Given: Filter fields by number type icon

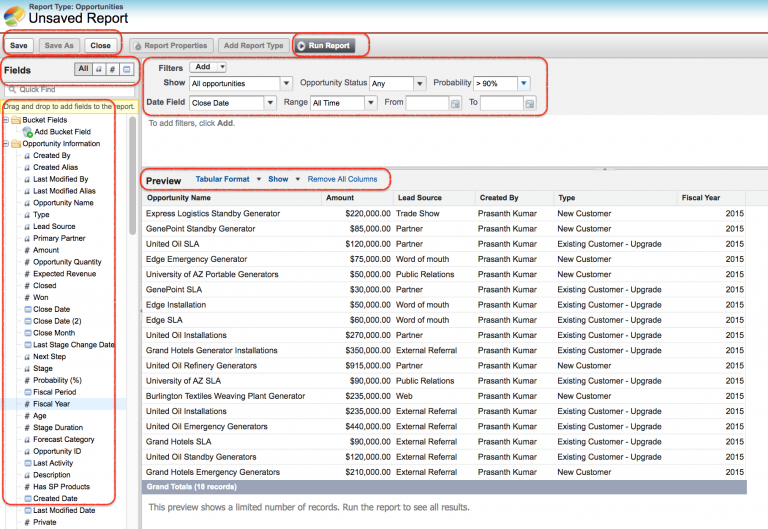Looking at the screenshot, I should click(x=112, y=69).
